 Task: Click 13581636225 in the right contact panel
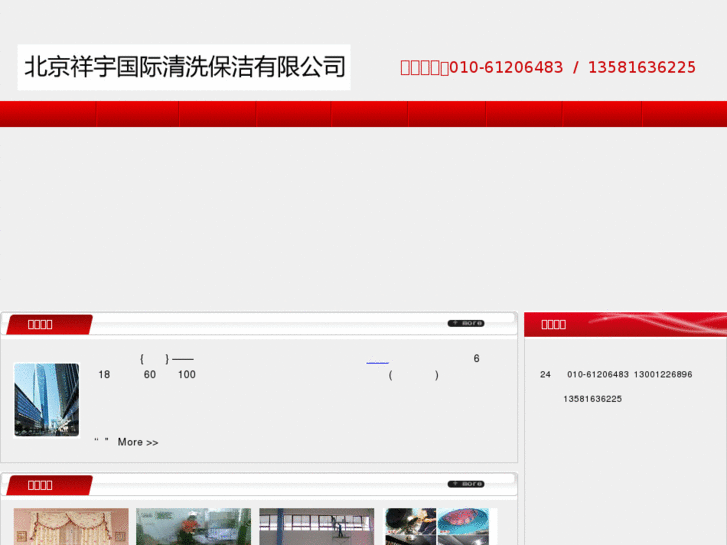tap(593, 399)
